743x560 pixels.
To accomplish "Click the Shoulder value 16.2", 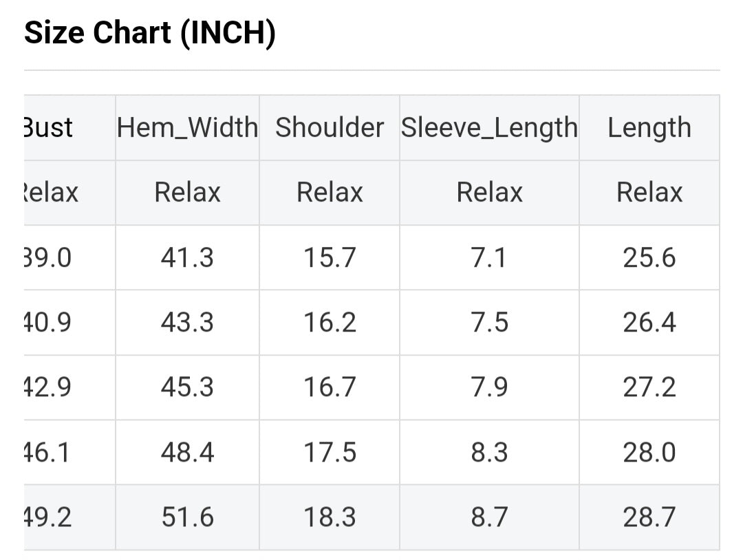I will tap(330, 323).
